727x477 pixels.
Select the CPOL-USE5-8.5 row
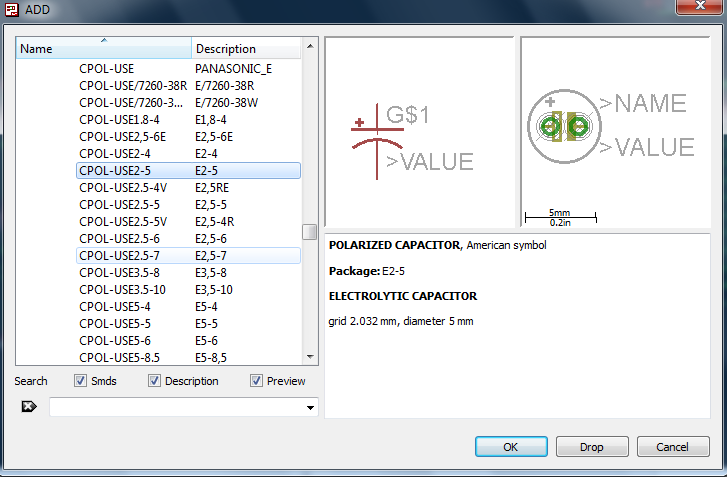click(x=188, y=357)
